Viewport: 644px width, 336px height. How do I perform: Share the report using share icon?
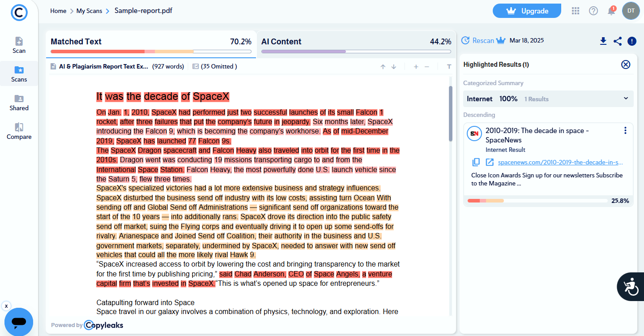pos(618,41)
